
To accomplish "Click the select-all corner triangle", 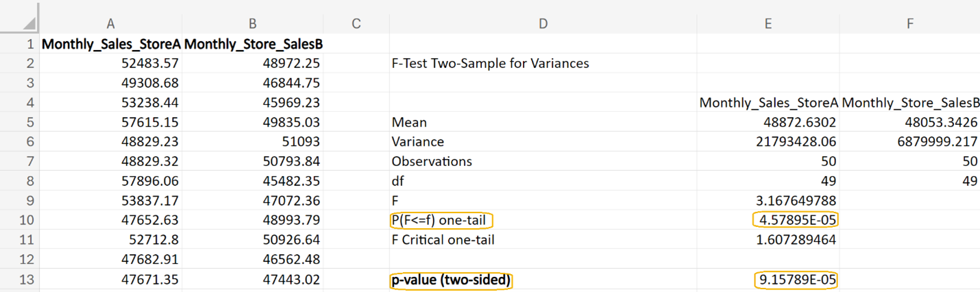I will click(27, 24).
